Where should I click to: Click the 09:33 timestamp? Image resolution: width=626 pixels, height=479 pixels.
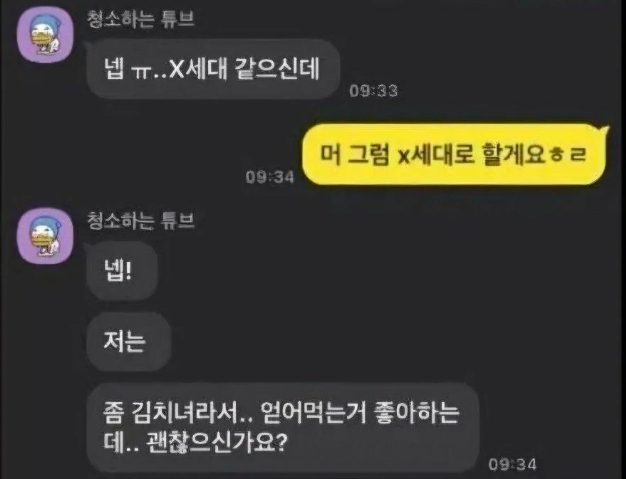[x=373, y=91]
